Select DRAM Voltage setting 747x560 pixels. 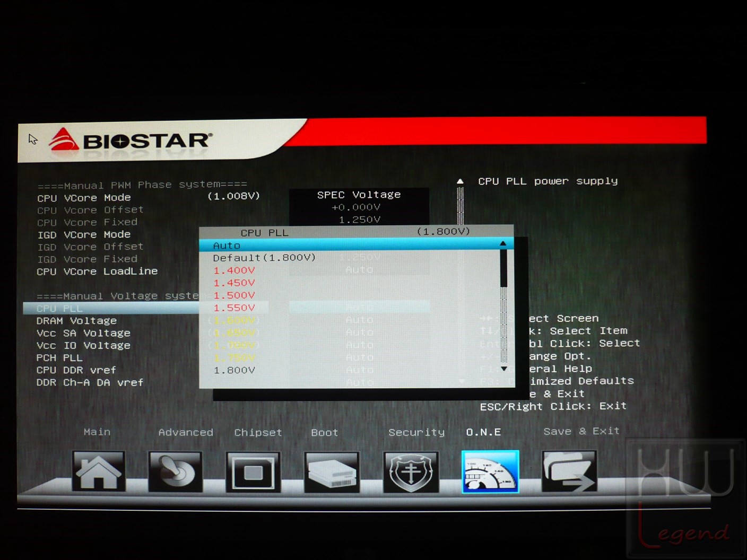(76, 321)
